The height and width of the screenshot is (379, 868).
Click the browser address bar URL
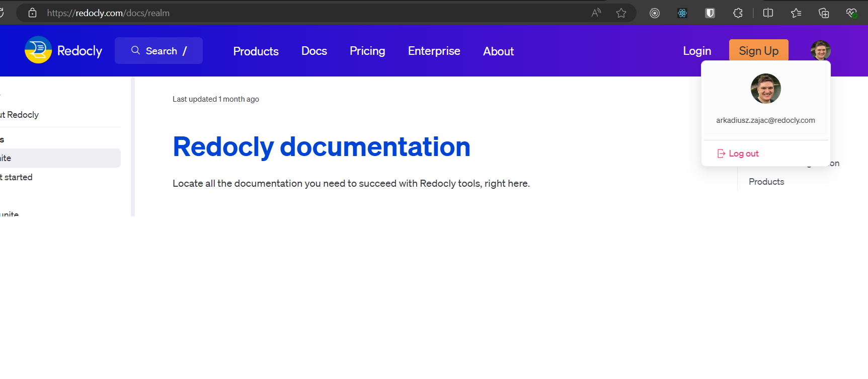(x=108, y=13)
